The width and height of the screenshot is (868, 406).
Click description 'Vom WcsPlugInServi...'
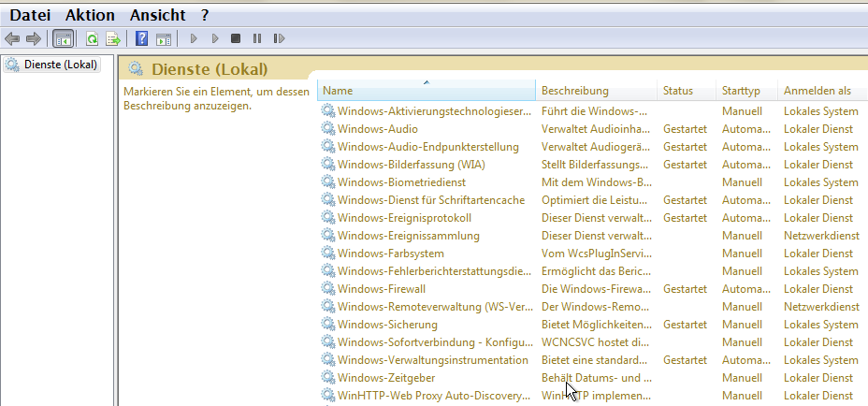pyautogui.click(x=596, y=254)
